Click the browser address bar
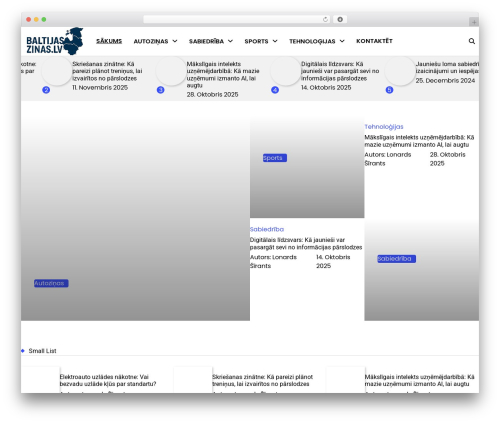Screen dimensions: 500x423 click(x=236, y=19)
